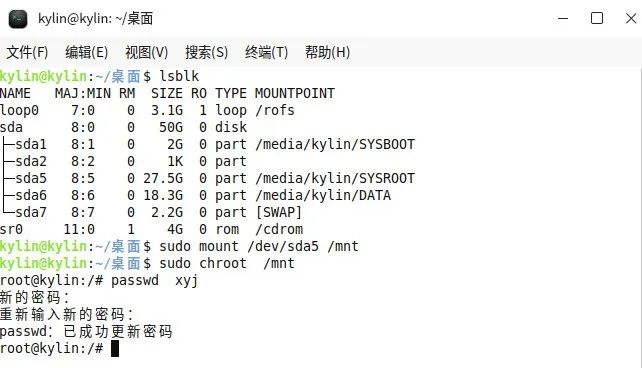Open the 文件(F) menu
The width and height of the screenshot is (642, 368).
pos(27,52)
